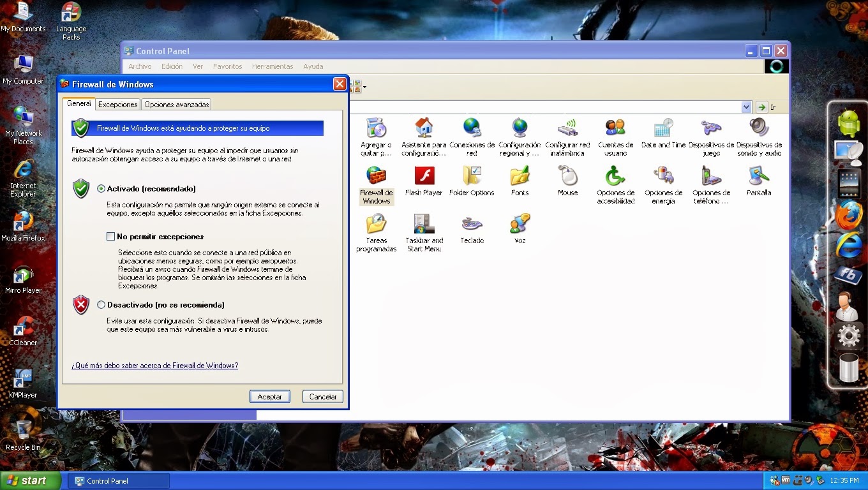
Task: Launch Firefox from the side dock
Action: coord(849,215)
